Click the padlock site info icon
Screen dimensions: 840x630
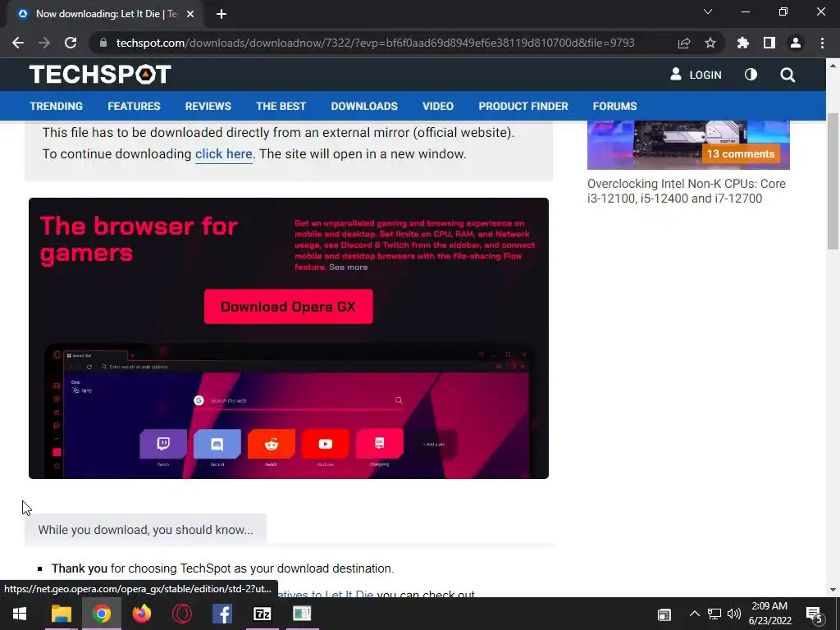coord(103,43)
